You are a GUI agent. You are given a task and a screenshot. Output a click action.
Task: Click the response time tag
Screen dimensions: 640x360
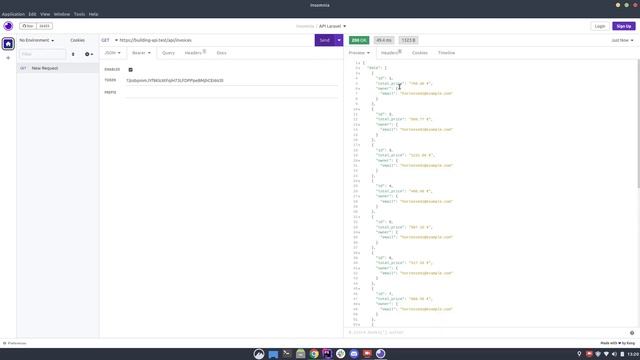(384, 40)
